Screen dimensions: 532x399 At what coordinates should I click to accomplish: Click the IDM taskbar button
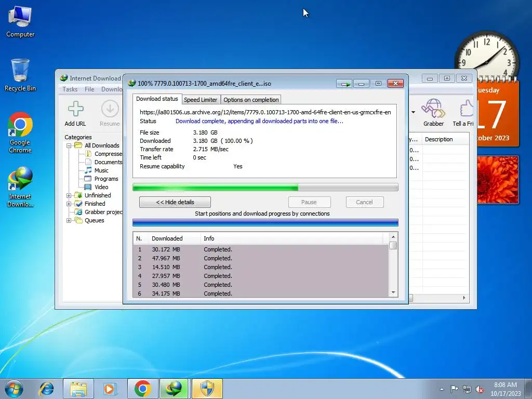coord(174,389)
